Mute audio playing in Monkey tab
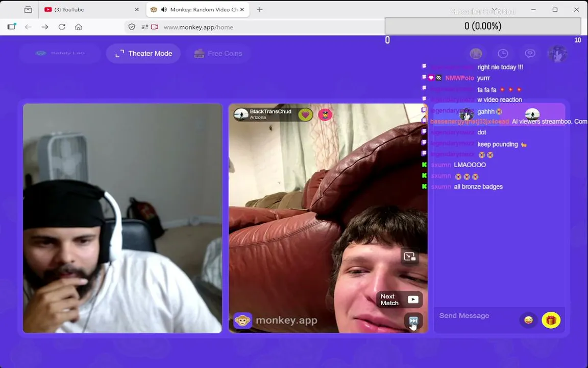Screen dimensions: 588x368 coord(164,10)
